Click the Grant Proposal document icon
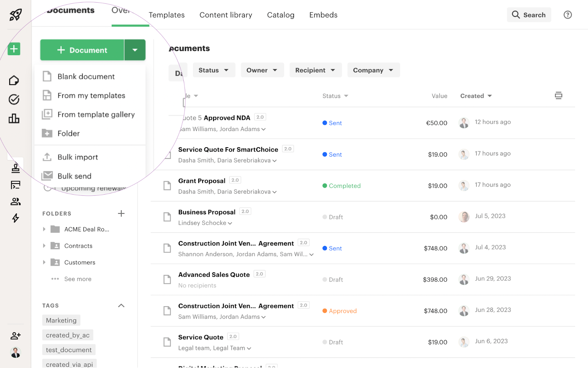 pos(167,185)
